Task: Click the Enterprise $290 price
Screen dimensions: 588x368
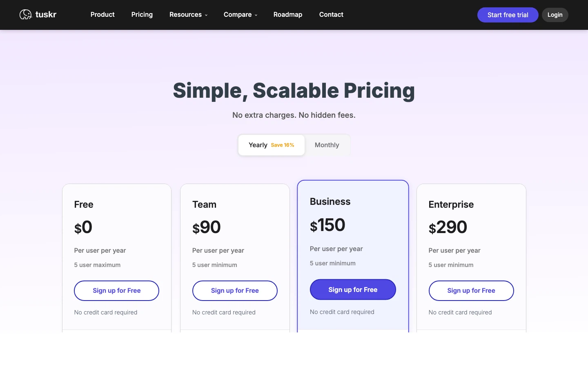Action: pyautogui.click(x=448, y=227)
